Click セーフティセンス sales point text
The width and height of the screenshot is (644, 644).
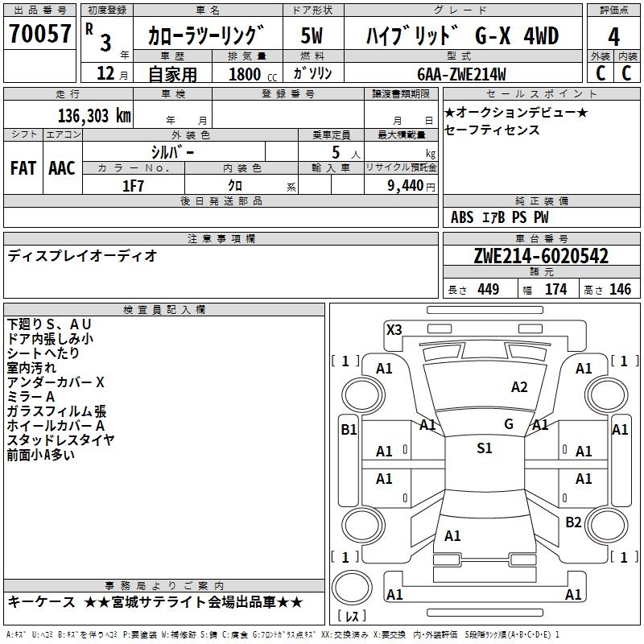[x=492, y=130]
